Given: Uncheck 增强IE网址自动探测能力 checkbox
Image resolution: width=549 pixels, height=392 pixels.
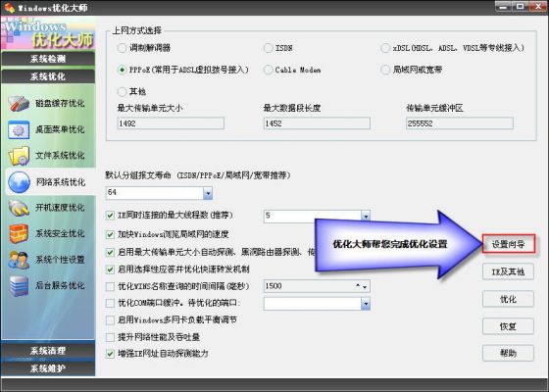Looking at the screenshot, I should coord(110,354).
